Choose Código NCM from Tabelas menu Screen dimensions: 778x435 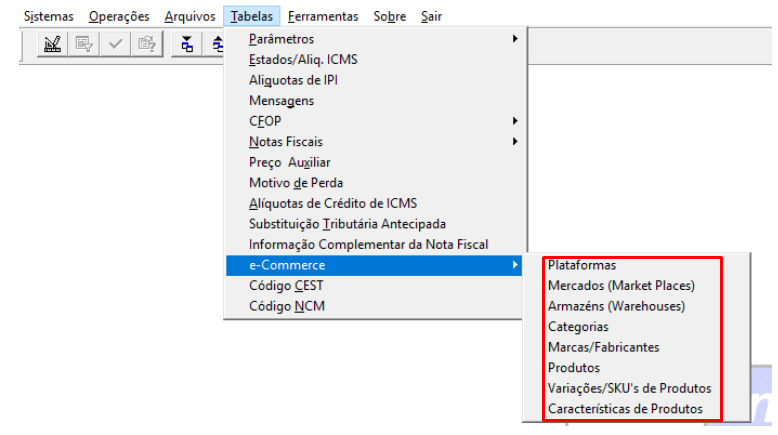(286, 306)
